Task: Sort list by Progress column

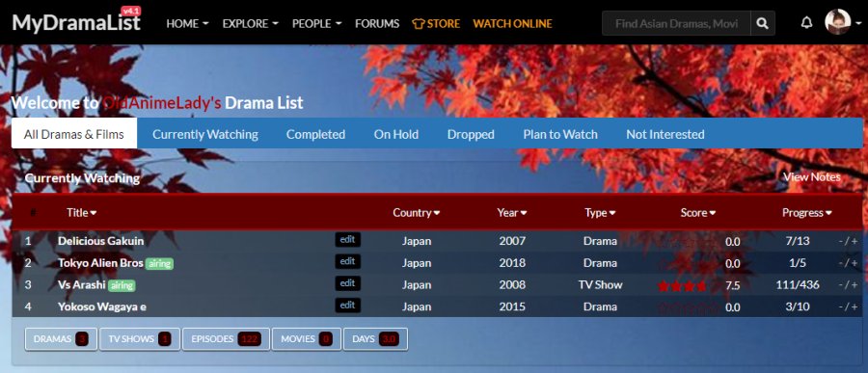Action: pos(807,212)
